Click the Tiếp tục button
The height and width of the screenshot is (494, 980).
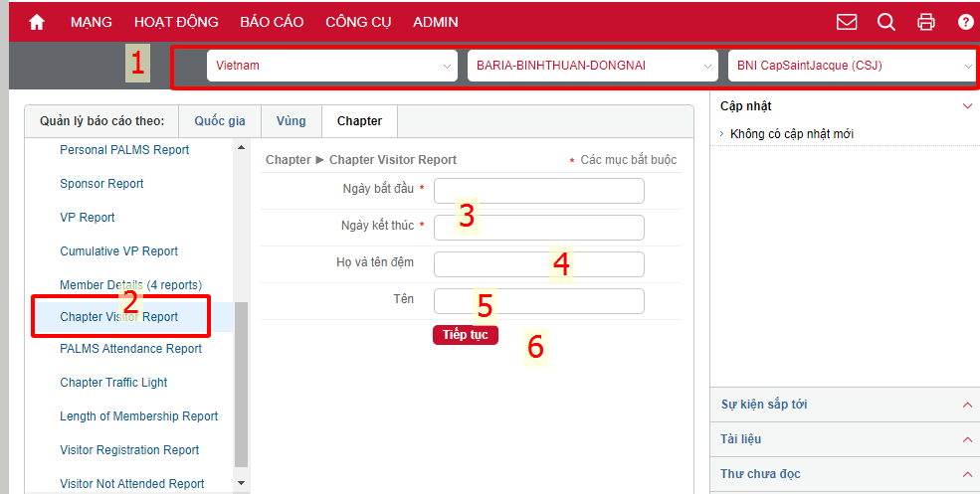pos(465,335)
